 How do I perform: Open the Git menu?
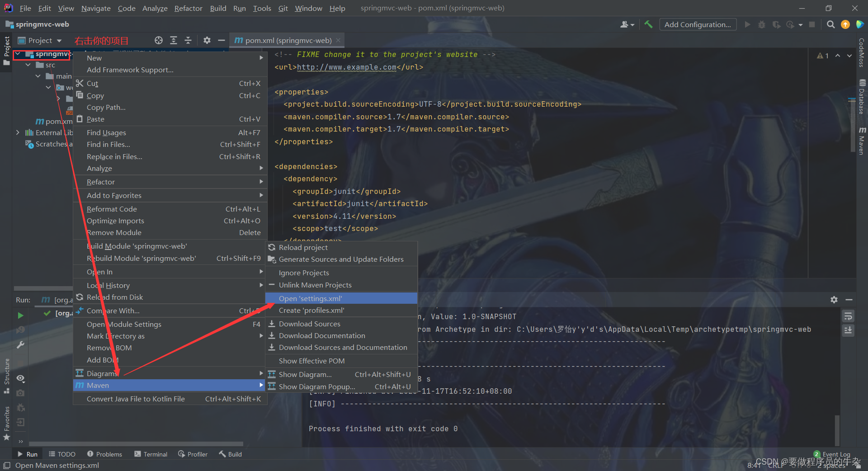pyautogui.click(x=283, y=8)
